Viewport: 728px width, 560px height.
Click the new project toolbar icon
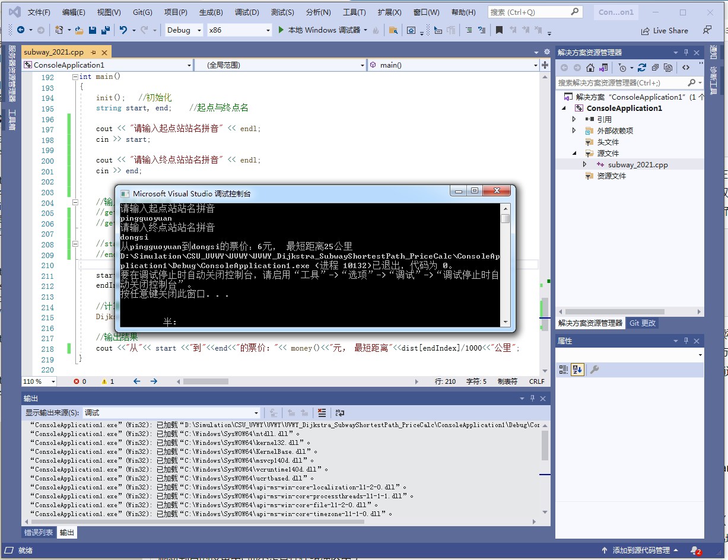pyautogui.click(x=59, y=30)
